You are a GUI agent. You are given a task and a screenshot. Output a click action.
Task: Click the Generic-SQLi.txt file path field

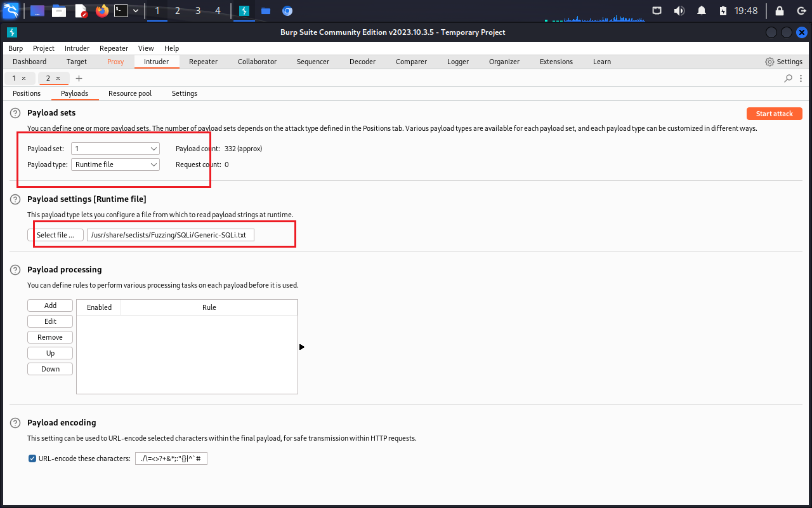click(171, 235)
